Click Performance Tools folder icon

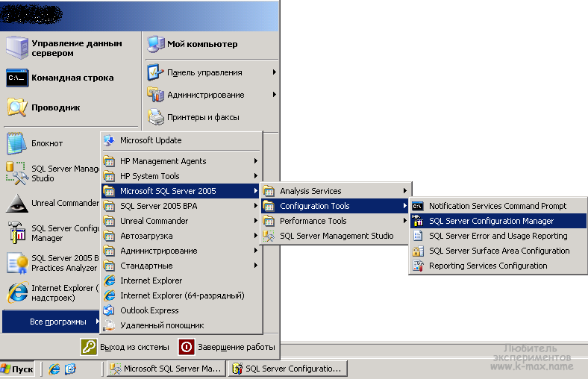[x=269, y=221]
